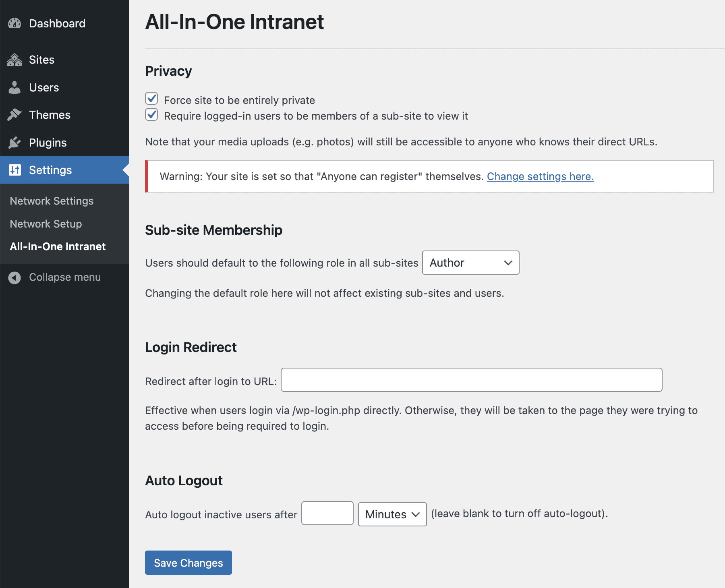Open Network Settings submenu item
This screenshot has width=725, height=588.
click(52, 201)
